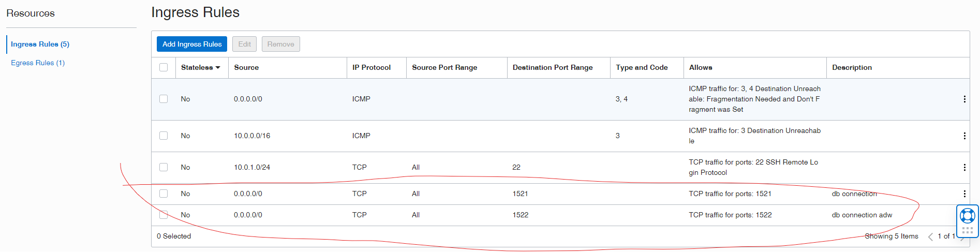Open Egress Rules (1) in sidebar
This screenshot has width=980, height=252.
point(38,63)
